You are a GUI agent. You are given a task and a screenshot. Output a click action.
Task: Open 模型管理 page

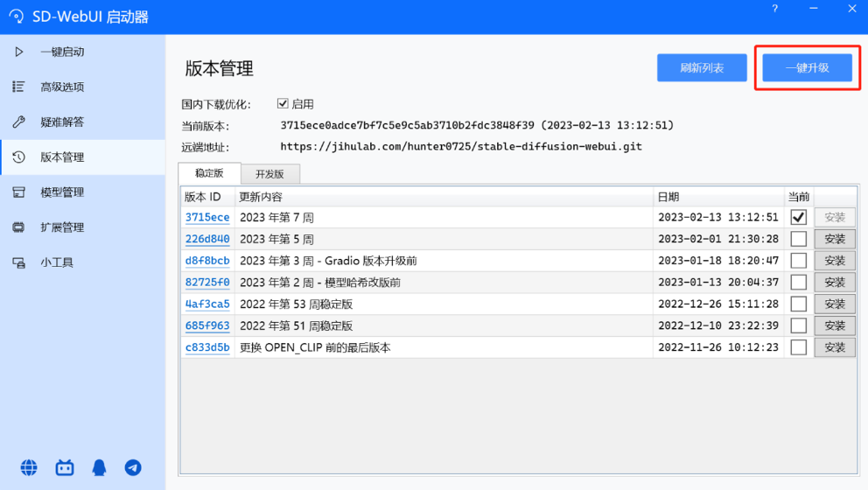click(82, 192)
